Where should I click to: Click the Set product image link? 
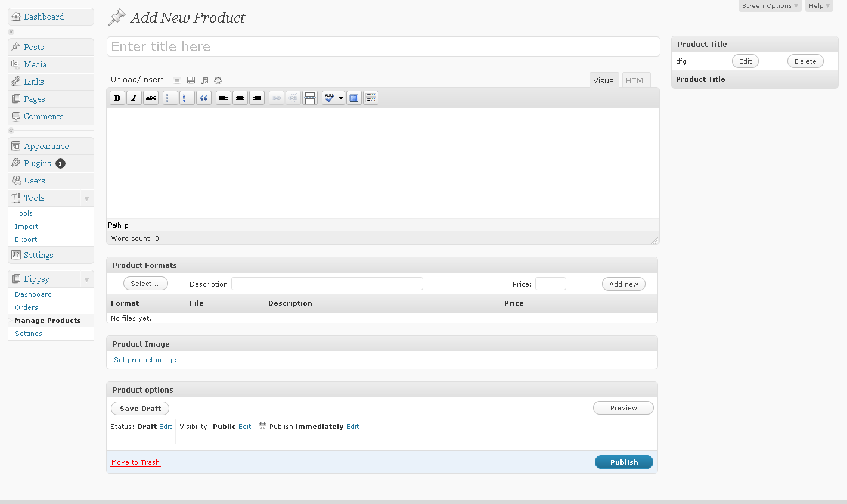coord(145,360)
